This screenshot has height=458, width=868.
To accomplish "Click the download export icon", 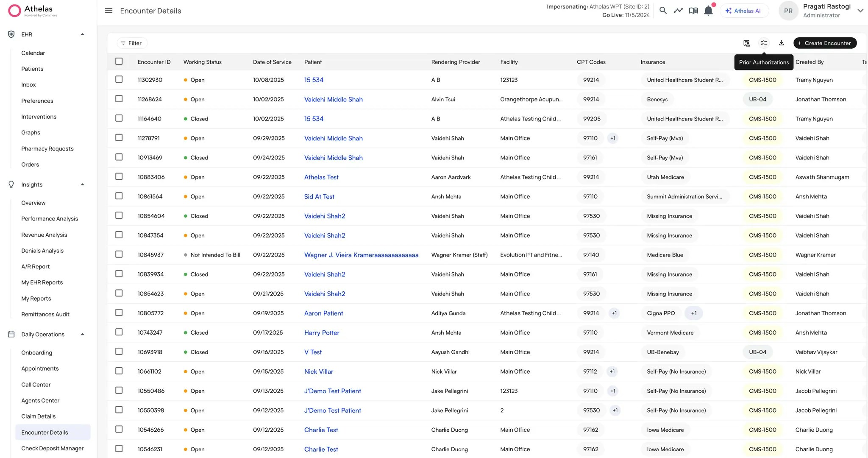I will 782,43.
